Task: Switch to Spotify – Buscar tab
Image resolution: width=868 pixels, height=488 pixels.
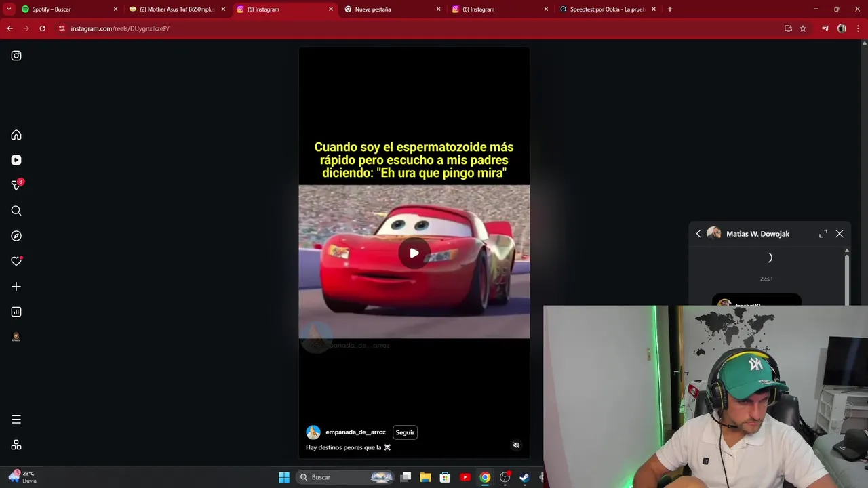Action: pos(68,9)
